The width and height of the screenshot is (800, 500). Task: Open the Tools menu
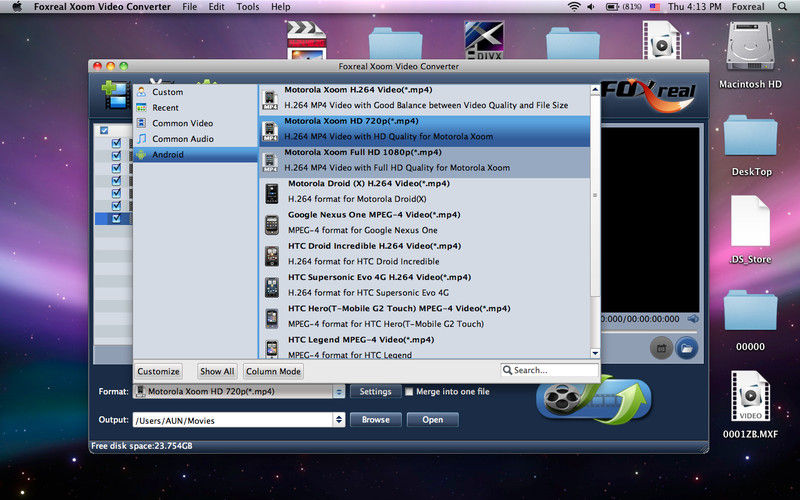pyautogui.click(x=247, y=7)
